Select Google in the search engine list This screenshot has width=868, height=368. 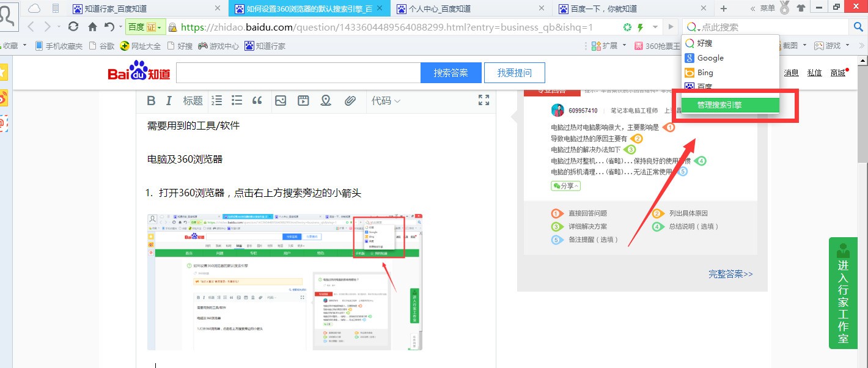pos(730,58)
